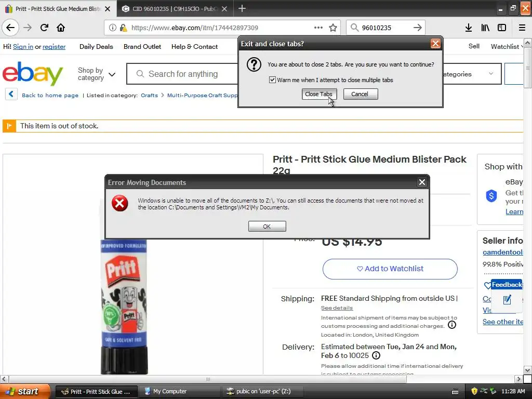This screenshot has height=399, width=532.
Task: Close the CID 96010235 PubChem tab
Action: (224, 9)
